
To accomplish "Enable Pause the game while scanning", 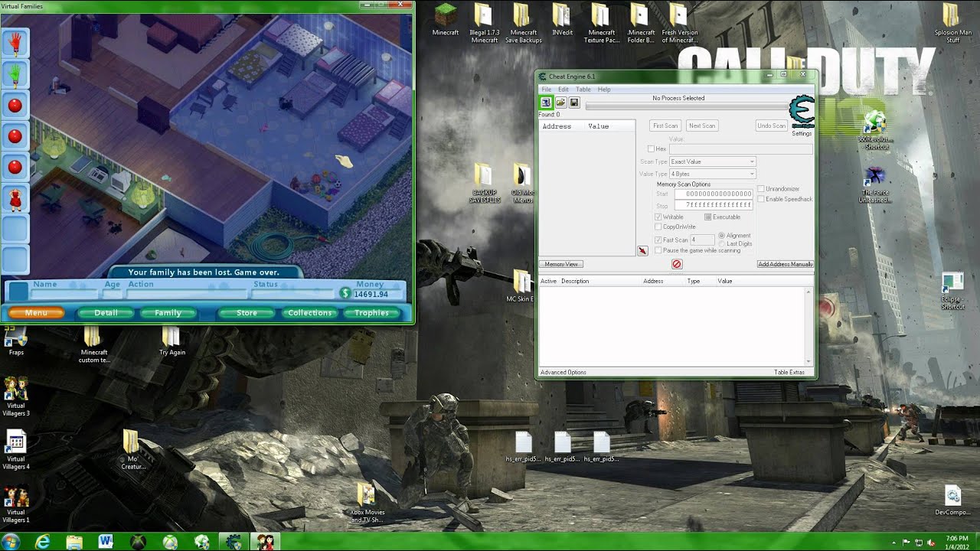I will pos(658,250).
